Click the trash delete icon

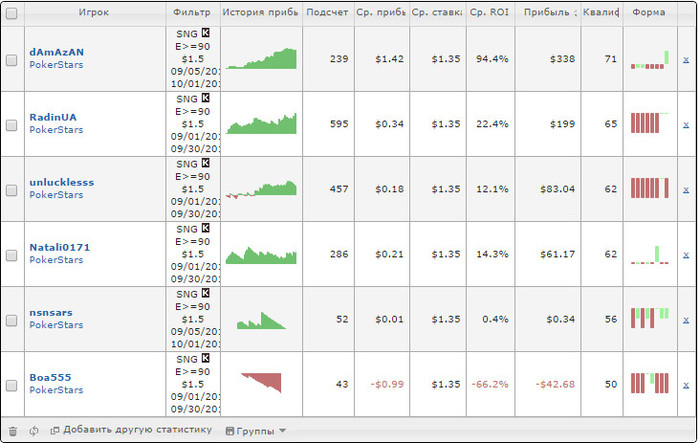pos(12,431)
